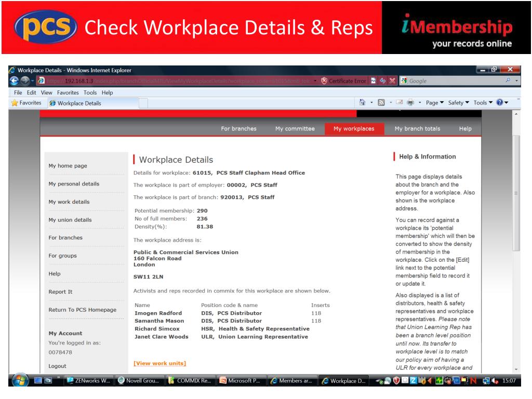The image size is (532, 399).
Task: Click Help in the top navigation bar
Action: pos(465,129)
